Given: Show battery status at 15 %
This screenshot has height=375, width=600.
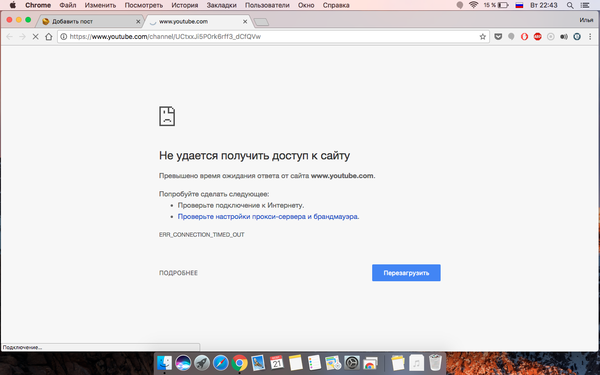Looking at the screenshot, I should (x=496, y=5).
